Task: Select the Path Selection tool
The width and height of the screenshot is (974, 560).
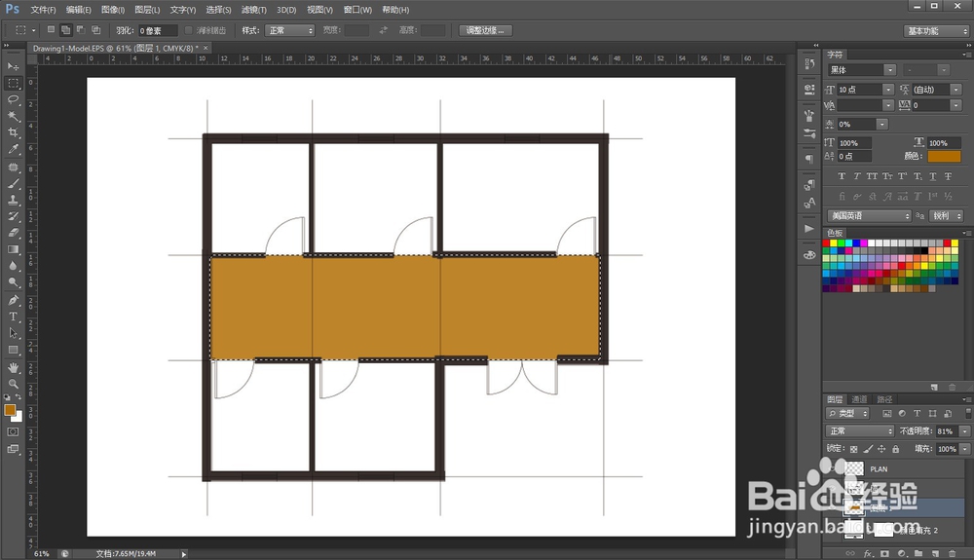Action: coord(13,333)
